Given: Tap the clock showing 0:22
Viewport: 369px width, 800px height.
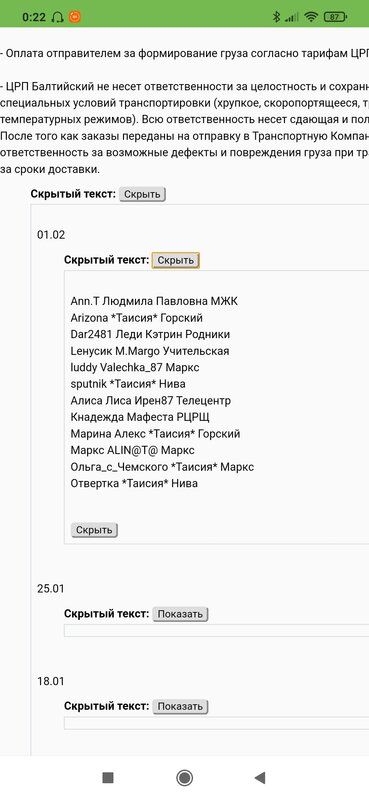Looking at the screenshot, I should (34, 17).
